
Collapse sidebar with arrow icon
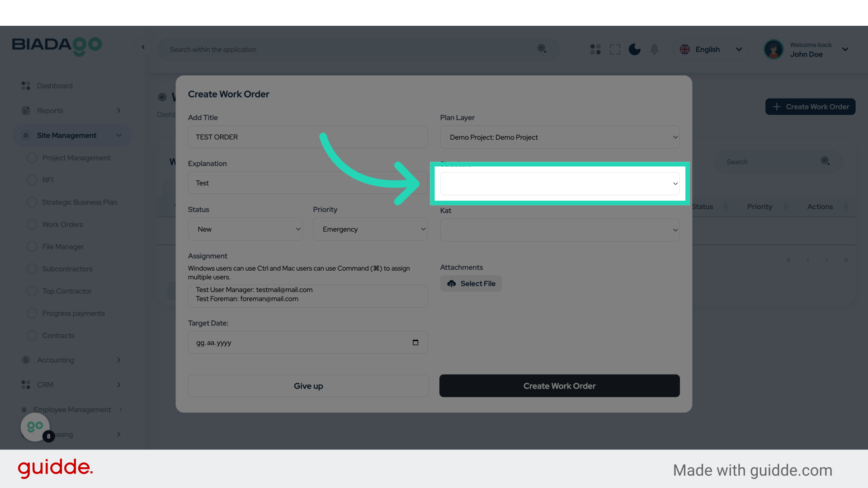pyautogui.click(x=143, y=47)
